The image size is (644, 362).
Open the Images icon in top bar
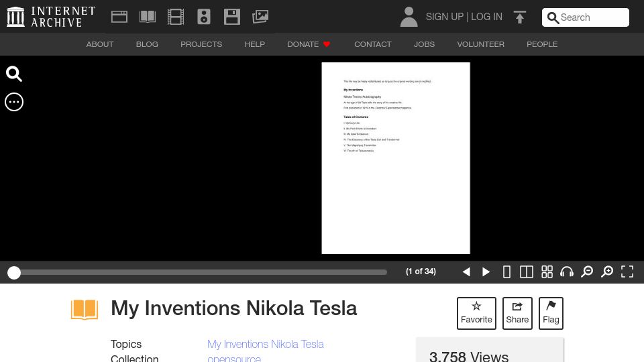260,17
